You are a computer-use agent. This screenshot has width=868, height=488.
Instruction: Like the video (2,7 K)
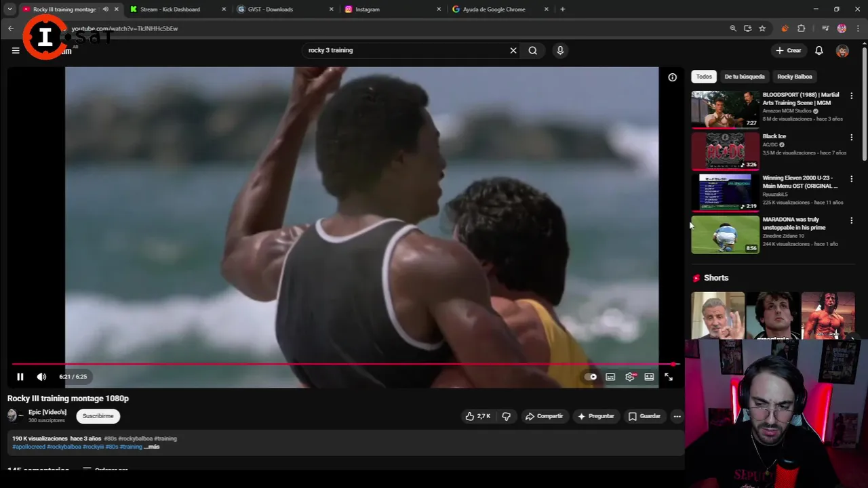click(x=478, y=416)
